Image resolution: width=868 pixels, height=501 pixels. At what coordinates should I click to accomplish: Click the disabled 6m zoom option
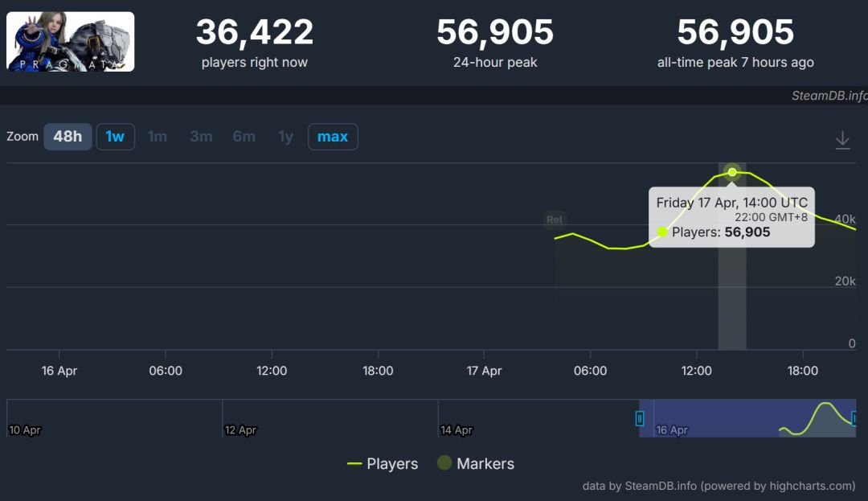tap(244, 137)
